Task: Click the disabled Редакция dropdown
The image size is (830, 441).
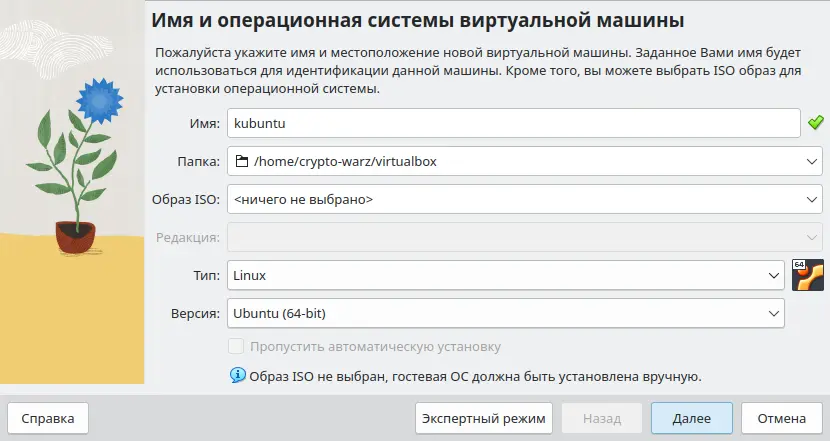Action: tap(525, 237)
